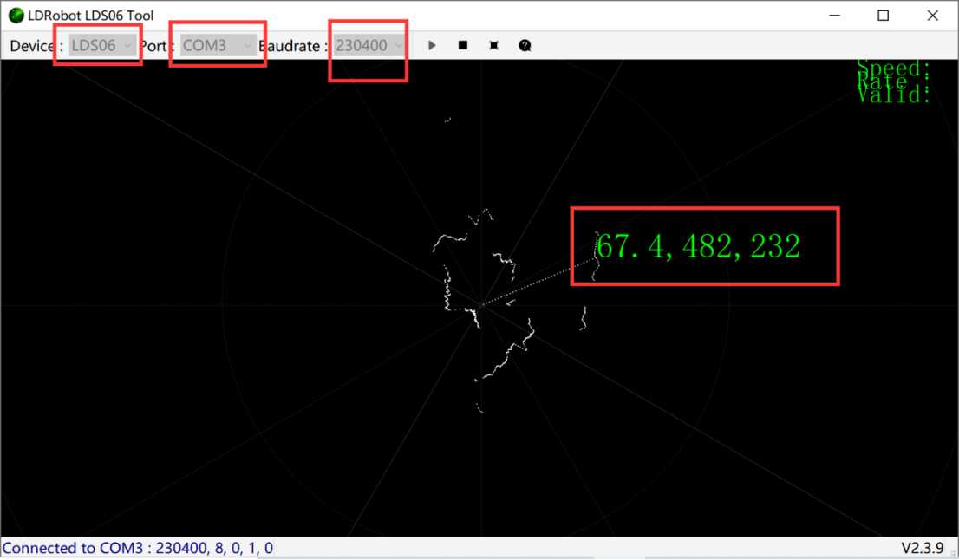Start scanning with the play button
Image resolution: width=959 pixels, height=560 pixels.
432,45
